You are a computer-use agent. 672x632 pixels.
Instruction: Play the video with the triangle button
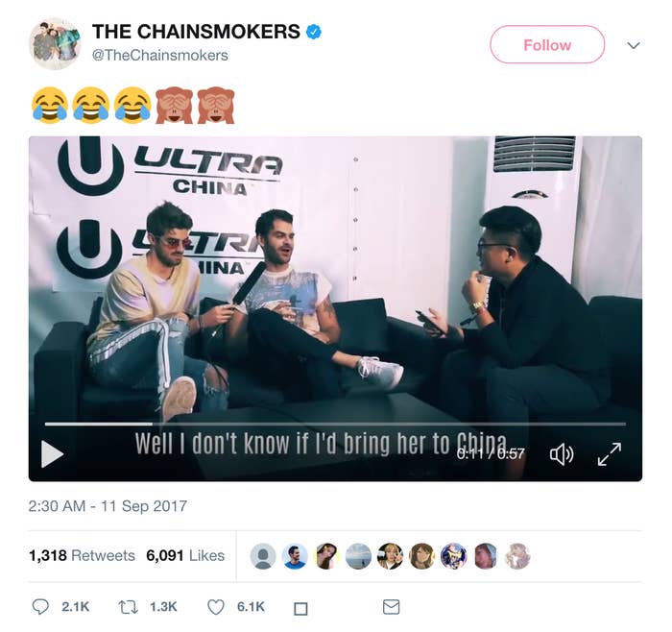pyautogui.click(x=52, y=453)
